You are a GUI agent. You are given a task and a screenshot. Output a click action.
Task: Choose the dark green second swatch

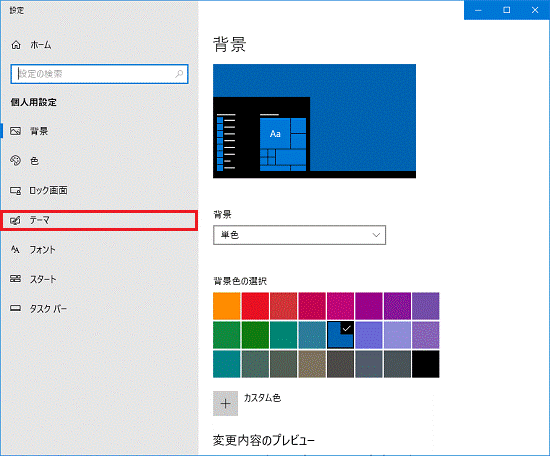coord(255,335)
